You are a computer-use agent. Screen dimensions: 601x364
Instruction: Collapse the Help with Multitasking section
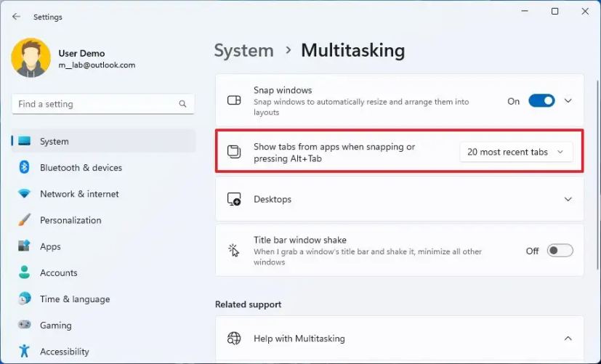coord(568,338)
